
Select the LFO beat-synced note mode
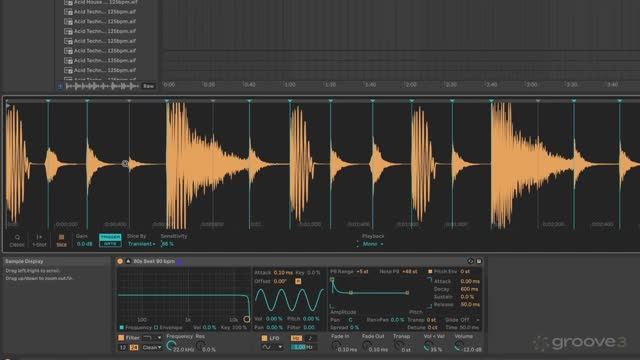[x=311, y=338]
